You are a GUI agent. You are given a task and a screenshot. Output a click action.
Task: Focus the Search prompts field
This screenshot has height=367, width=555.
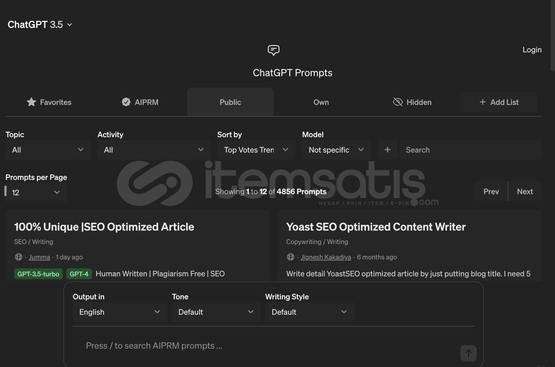pos(470,150)
